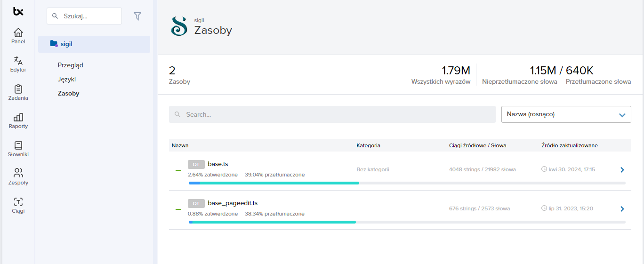644x264 pixels.
Task: Open the Edytor translation icon
Action: (x=18, y=61)
